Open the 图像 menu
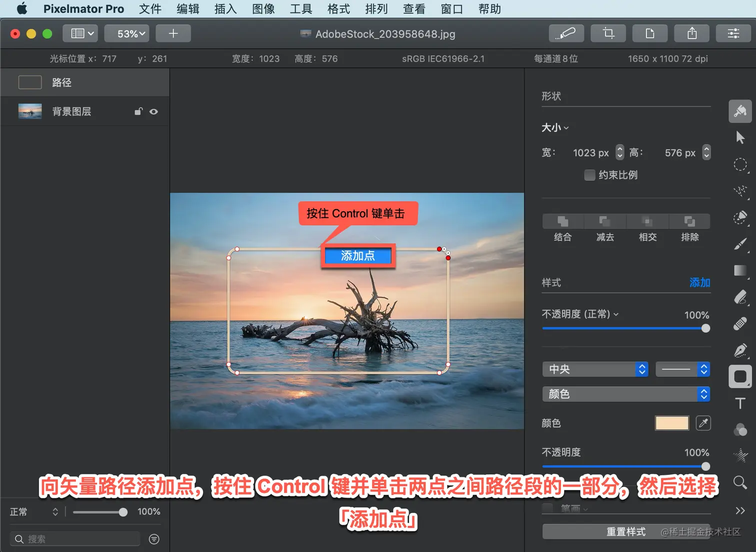The width and height of the screenshot is (756, 552). click(263, 9)
